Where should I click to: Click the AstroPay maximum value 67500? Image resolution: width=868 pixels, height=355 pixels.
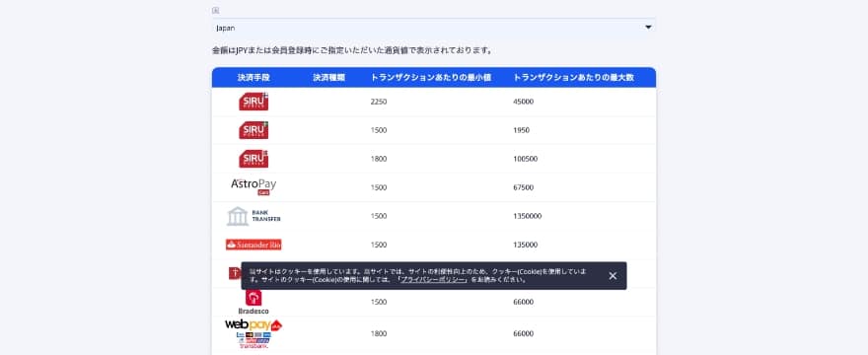pos(523,187)
